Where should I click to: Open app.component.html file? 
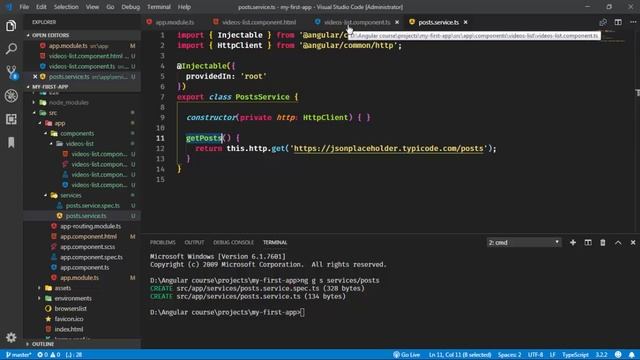point(88,236)
